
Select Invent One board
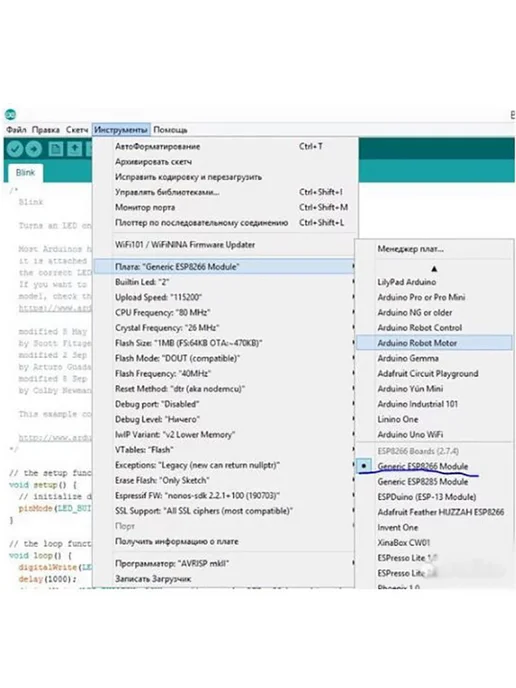pos(434,527)
